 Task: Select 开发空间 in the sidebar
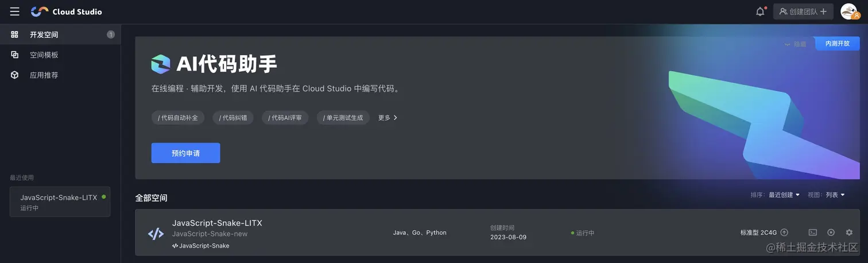pos(60,34)
